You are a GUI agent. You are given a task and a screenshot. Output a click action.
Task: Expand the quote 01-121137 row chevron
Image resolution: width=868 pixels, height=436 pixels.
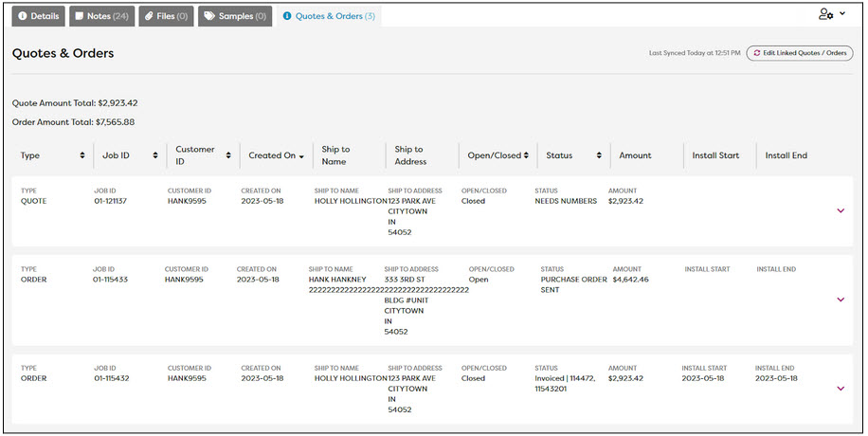(841, 210)
